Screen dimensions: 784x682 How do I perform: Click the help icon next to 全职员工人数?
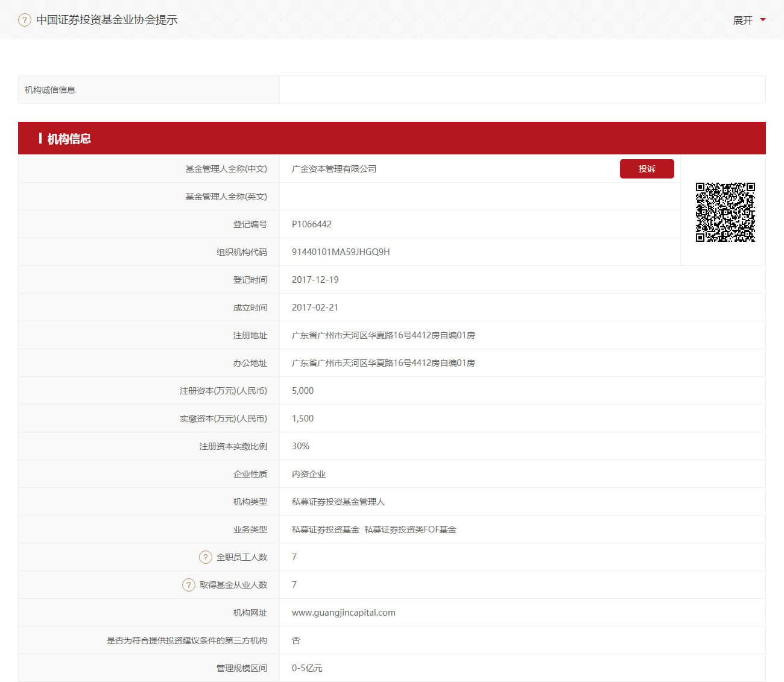(206, 557)
